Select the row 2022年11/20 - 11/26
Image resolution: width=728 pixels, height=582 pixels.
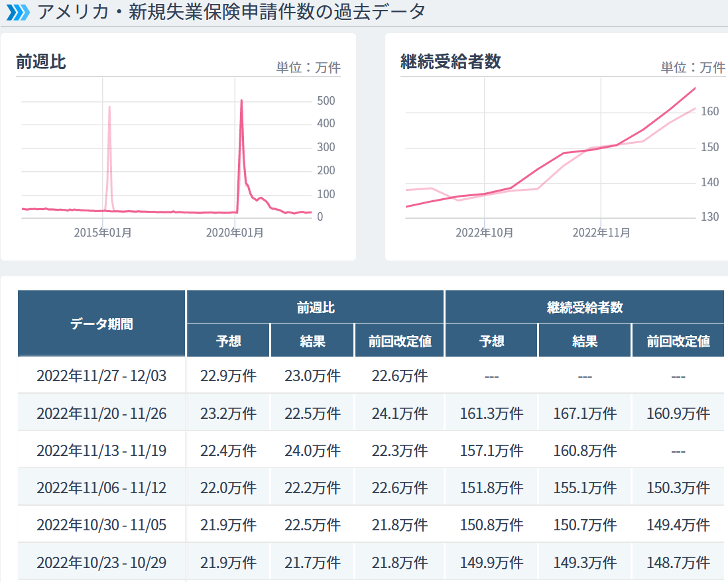(x=371, y=412)
